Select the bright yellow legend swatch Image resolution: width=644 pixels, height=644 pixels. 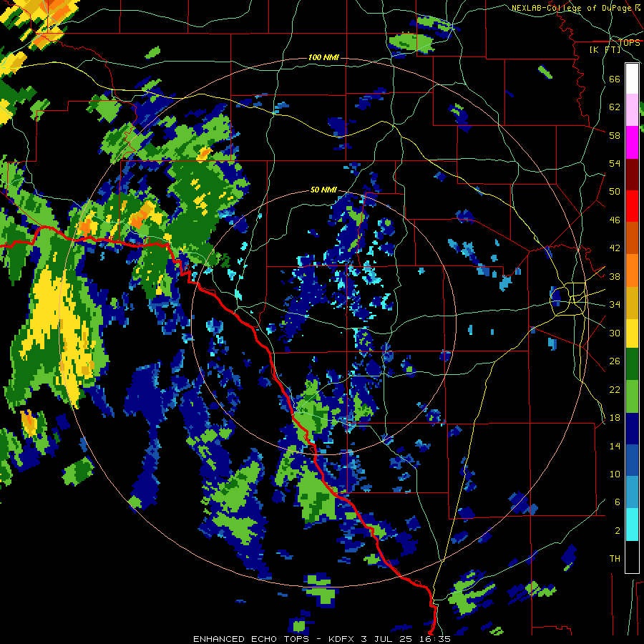(x=632, y=333)
